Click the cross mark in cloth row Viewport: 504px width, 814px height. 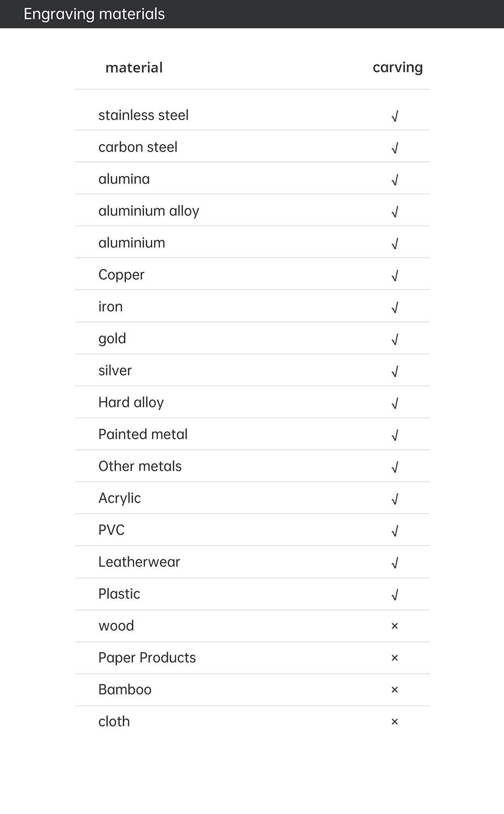[395, 722]
